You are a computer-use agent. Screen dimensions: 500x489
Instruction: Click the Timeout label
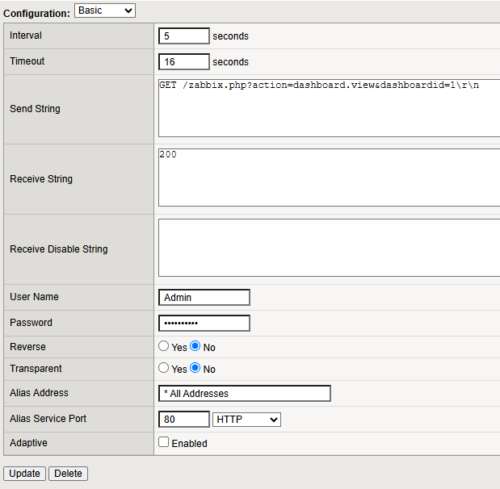[x=27, y=61]
